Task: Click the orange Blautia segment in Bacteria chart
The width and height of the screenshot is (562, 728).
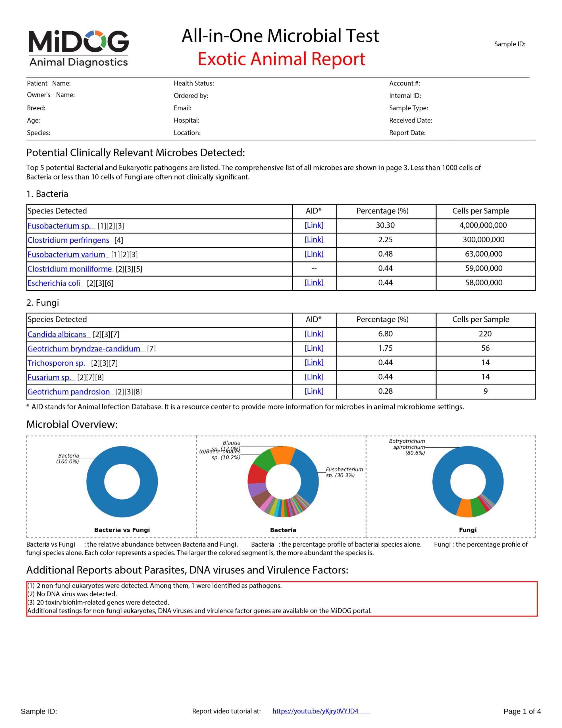Action: coord(283,455)
